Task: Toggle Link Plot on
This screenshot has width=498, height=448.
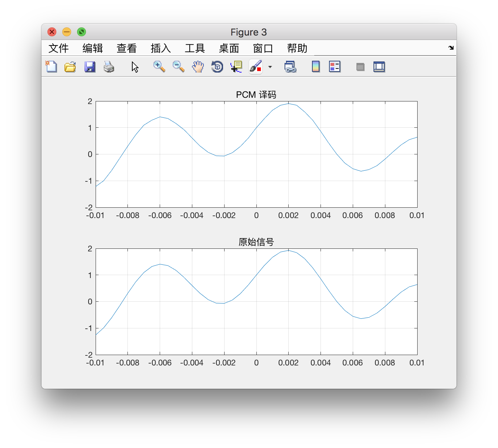Action: click(x=290, y=67)
